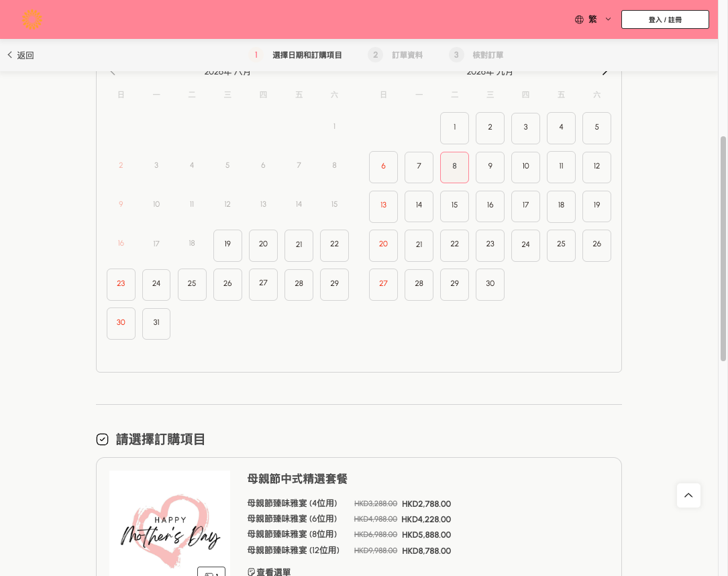Go back using the 返回 link
Viewport: 728px width, 576px height.
click(x=21, y=55)
